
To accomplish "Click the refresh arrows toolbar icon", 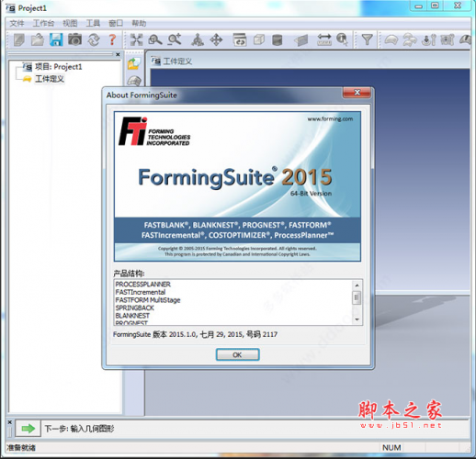I will (94, 40).
